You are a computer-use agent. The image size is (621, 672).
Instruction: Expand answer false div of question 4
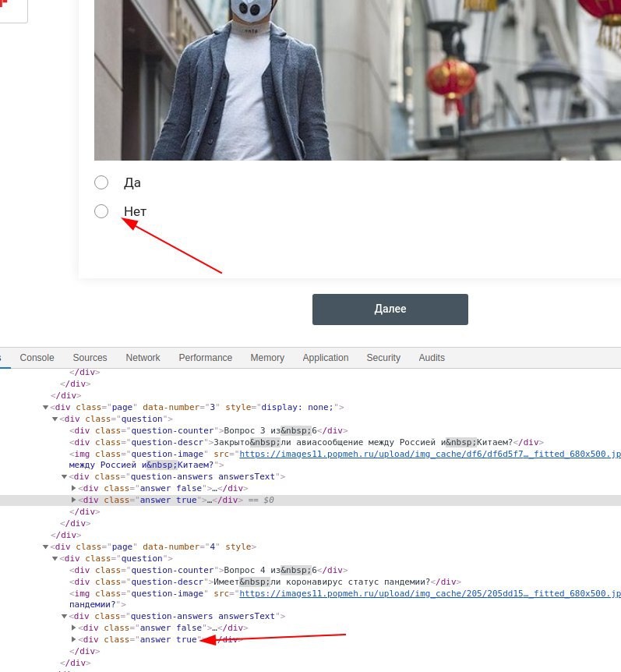coord(74,628)
